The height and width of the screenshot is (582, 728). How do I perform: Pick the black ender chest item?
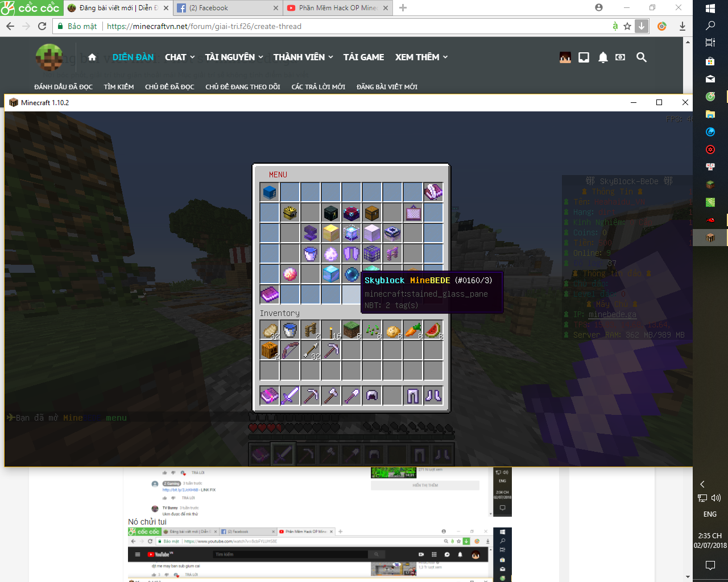(x=331, y=213)
